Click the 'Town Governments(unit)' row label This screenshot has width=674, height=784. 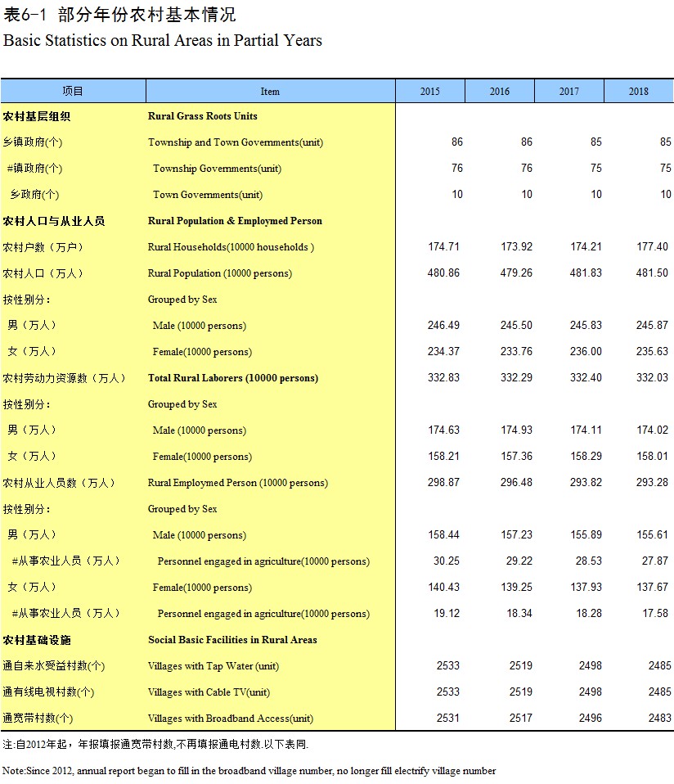(207, 195)
